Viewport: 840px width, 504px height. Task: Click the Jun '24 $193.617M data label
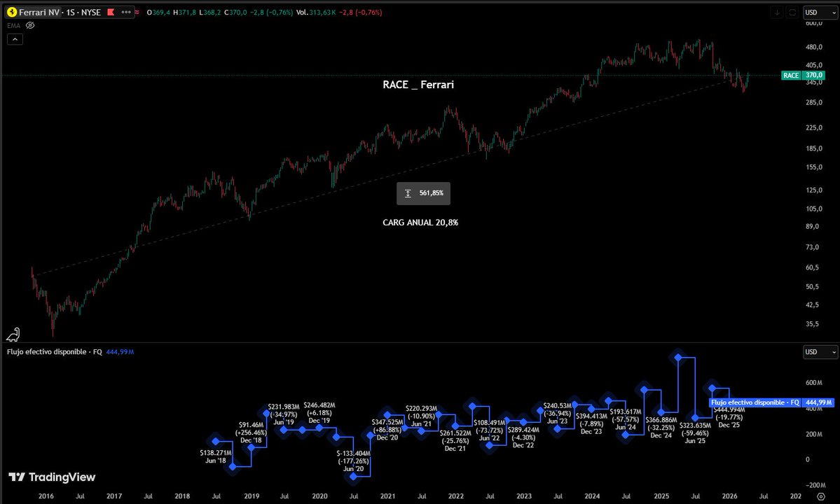pyautogui.click(x=625, y=419)
